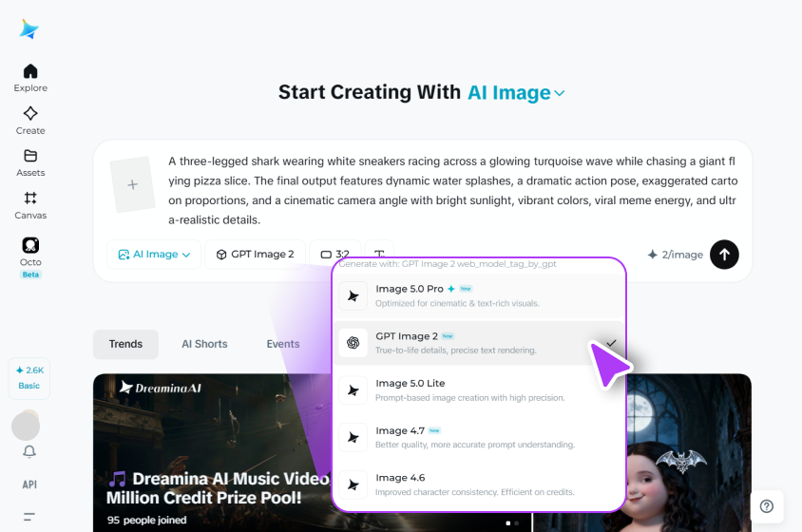Click 'Generate with: GPT Image 2' header text

[448, 264]
